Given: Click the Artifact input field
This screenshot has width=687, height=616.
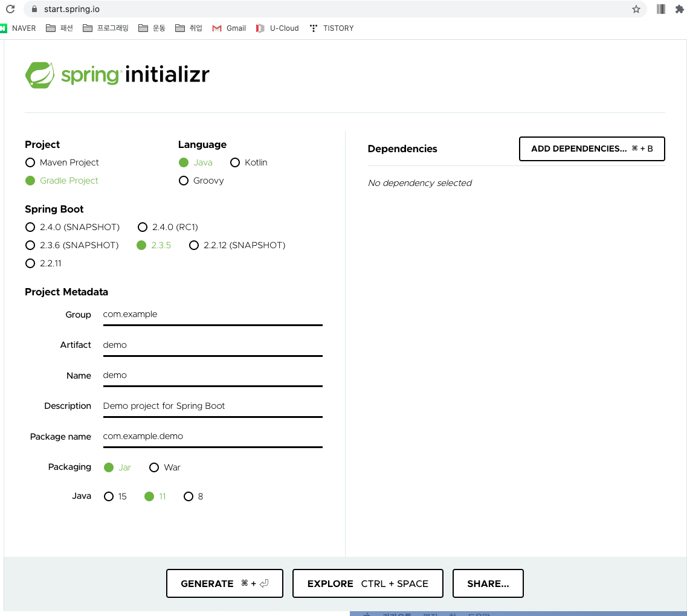Looking at the screenshot, I should point(213,346).
